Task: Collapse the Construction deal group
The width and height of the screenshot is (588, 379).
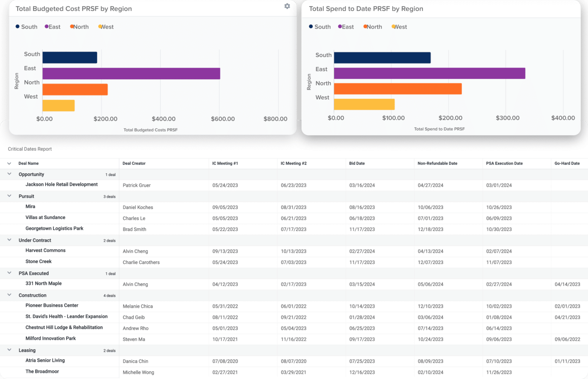Action: (x=9, y=295)
